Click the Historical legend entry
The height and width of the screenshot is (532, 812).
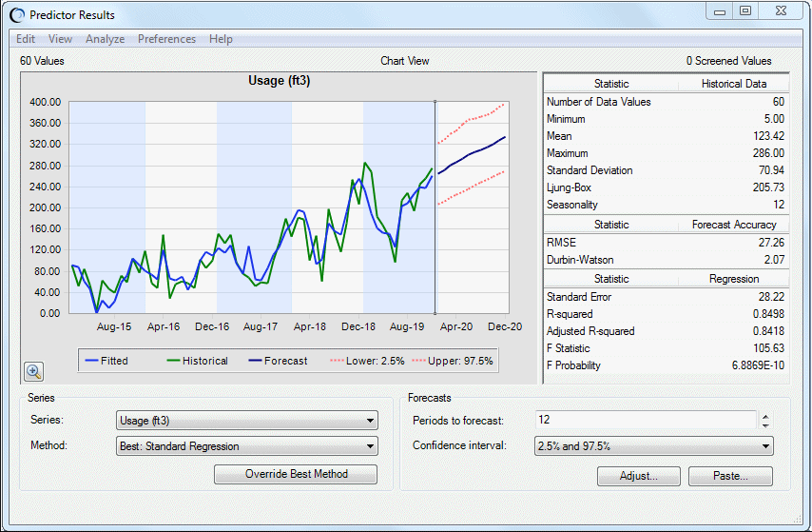[198, 361]
